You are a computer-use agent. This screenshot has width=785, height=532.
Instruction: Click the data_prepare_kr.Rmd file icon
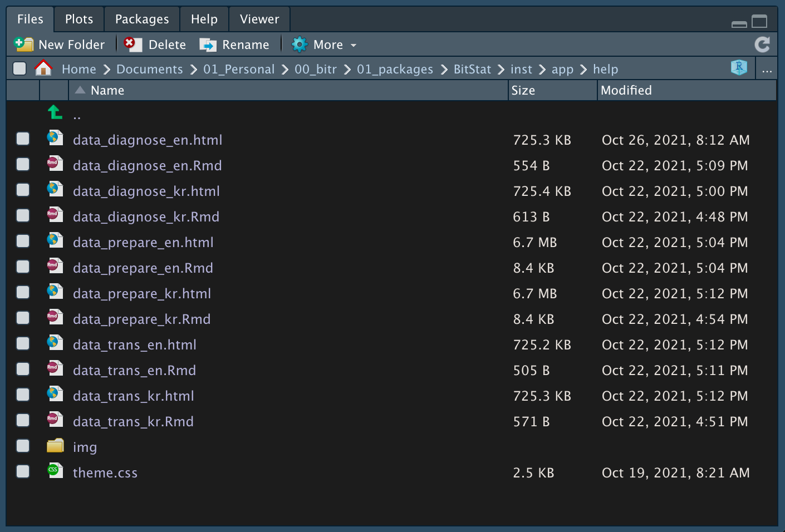pos(55,317)
